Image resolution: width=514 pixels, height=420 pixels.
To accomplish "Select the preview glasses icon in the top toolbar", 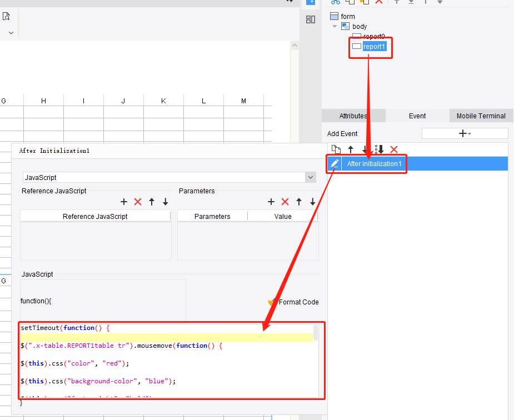I will pos(335,3).
